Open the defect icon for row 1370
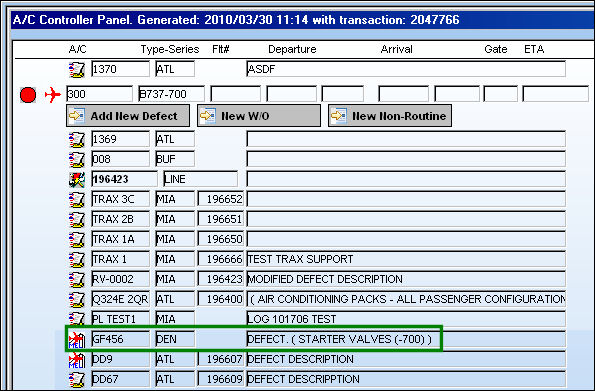 click(77, 69)
